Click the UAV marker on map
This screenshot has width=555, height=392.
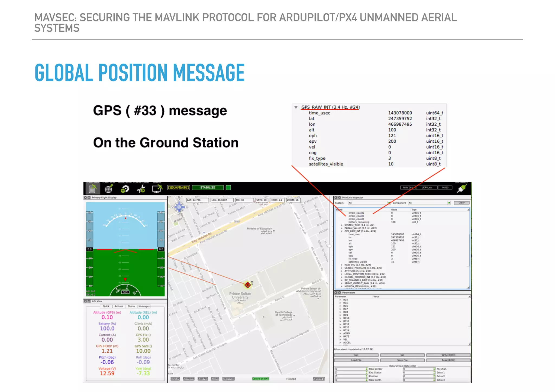tap(247, 285)
